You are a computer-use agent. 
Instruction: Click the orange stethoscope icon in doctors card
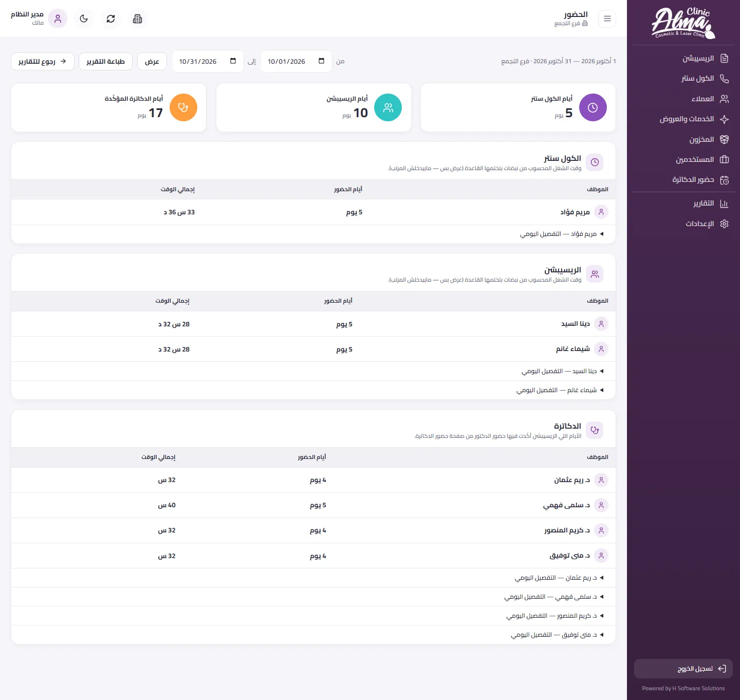click(x=183, y=107)
